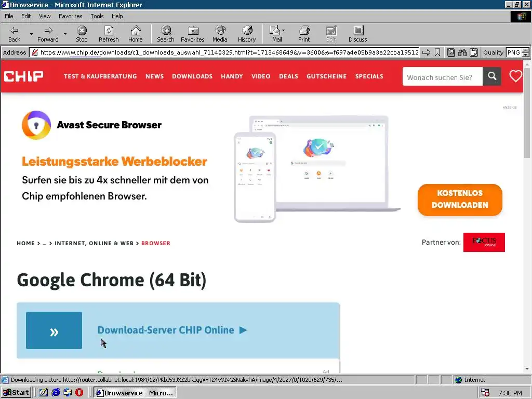Image resolution: width=532 pixels, height=399 pixels.
Task: Go to HOME in the breadcrumb
Action: 26,243
